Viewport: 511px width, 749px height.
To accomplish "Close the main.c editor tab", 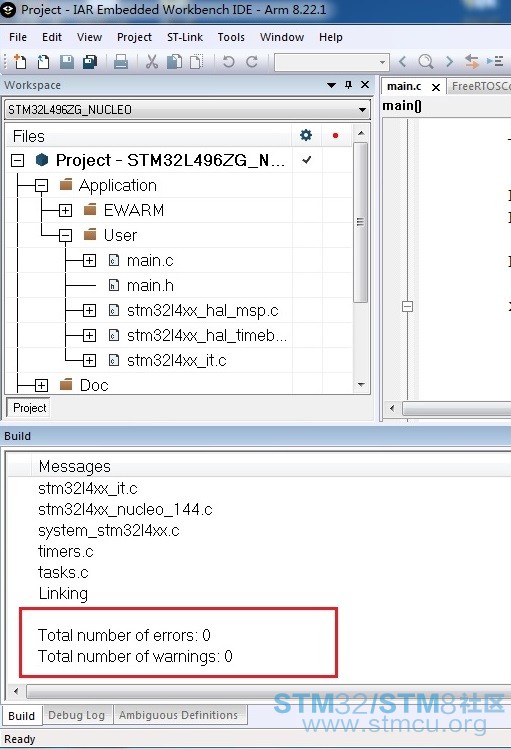I will pos(436,87).
